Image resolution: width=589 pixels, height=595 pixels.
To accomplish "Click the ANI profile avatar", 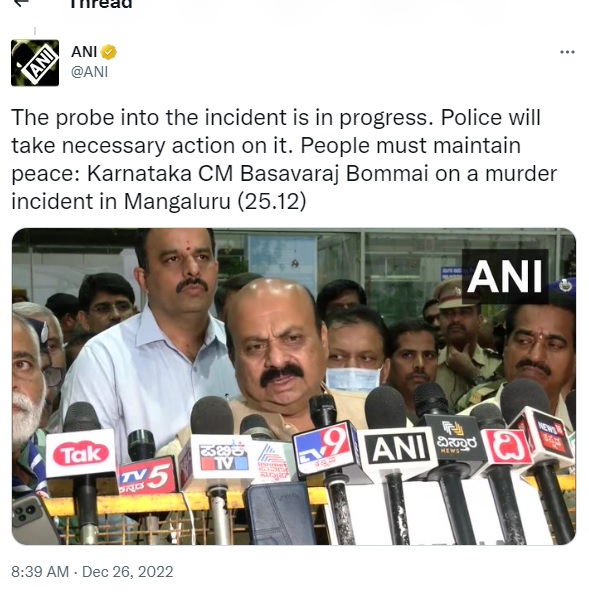I will (35, 63).
